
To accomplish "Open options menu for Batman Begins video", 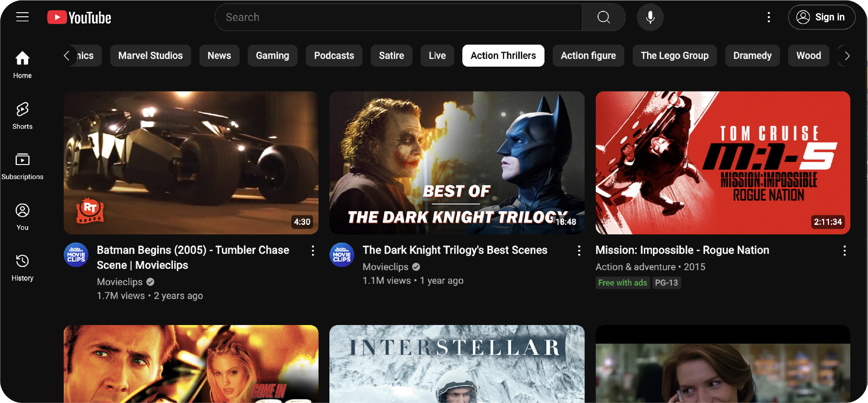I will pyautogui.click(x=313, y=251).
